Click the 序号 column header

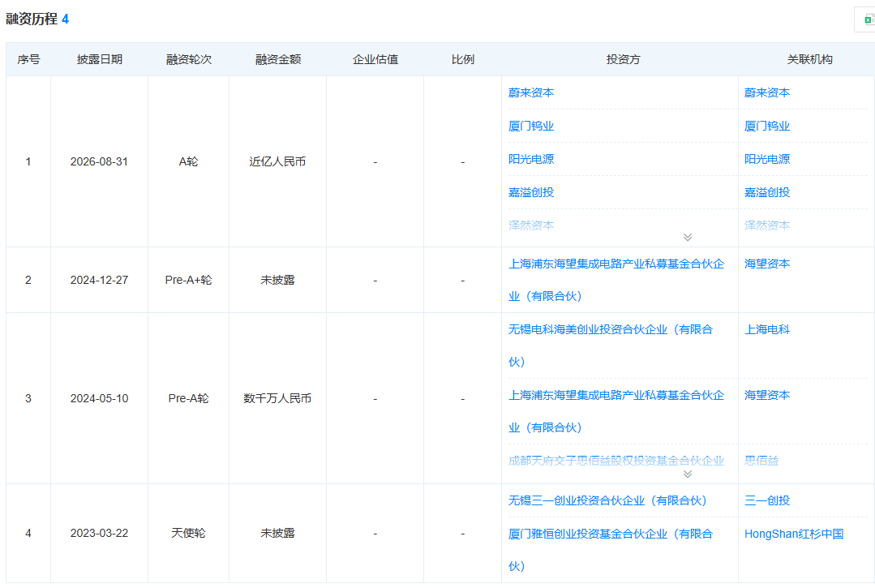(28, 60)
